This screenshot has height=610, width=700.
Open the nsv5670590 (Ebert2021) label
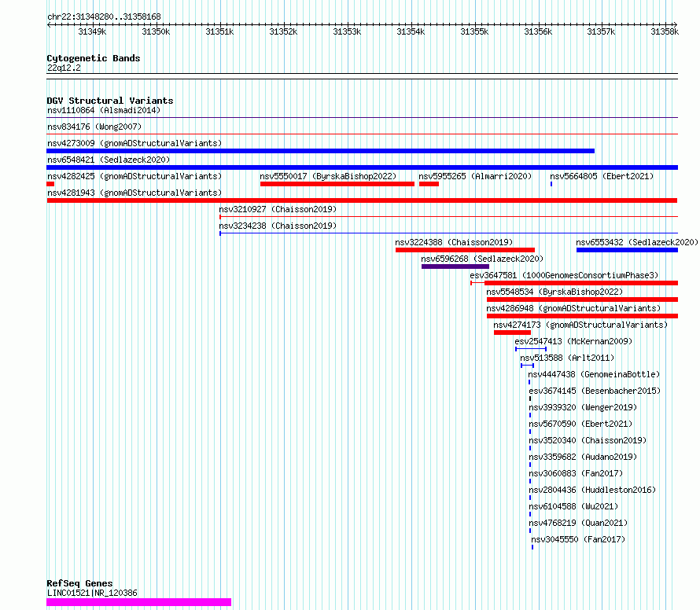[x=580, y=424]
